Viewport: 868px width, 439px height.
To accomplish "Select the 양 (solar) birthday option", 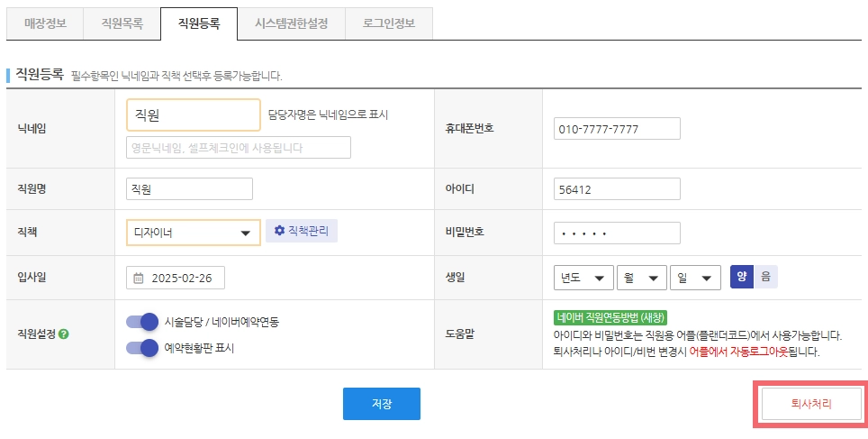I will [x=742, y=277].
